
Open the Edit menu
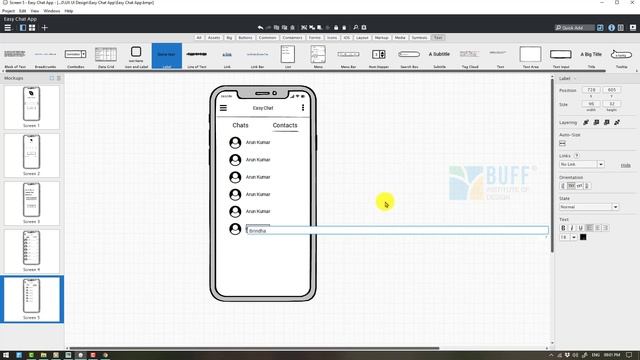point(22,11)
